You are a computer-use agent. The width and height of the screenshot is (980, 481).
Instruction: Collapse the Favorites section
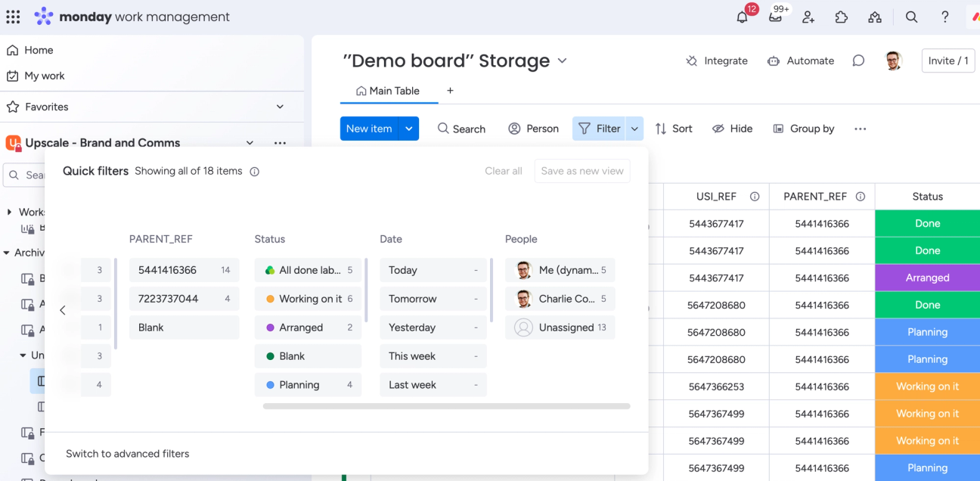280,107
